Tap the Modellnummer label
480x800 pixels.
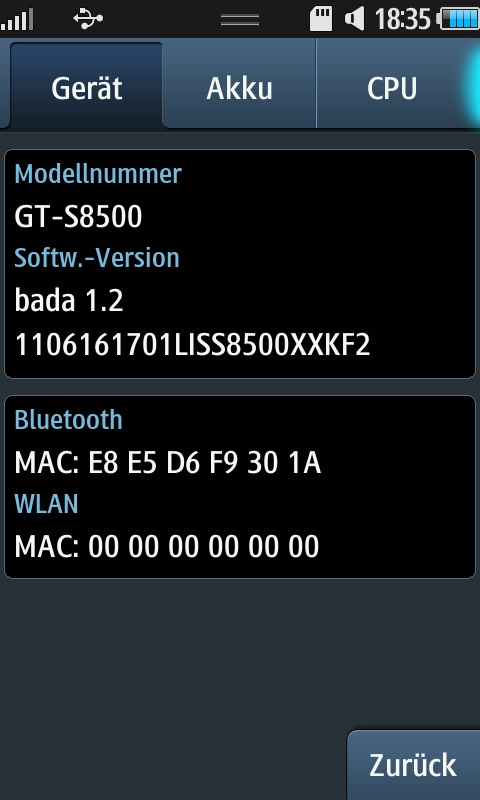pyautogui.click(x=98, y=174)
